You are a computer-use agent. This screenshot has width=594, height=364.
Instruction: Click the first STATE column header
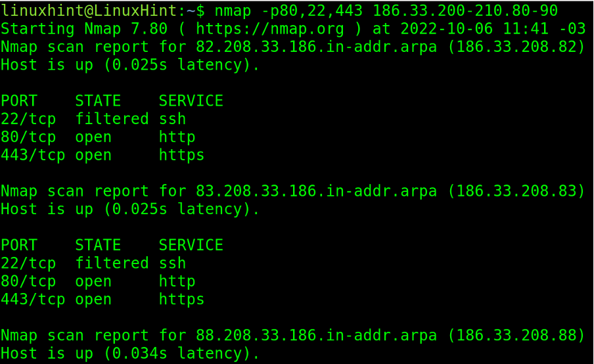coord(98,101)
